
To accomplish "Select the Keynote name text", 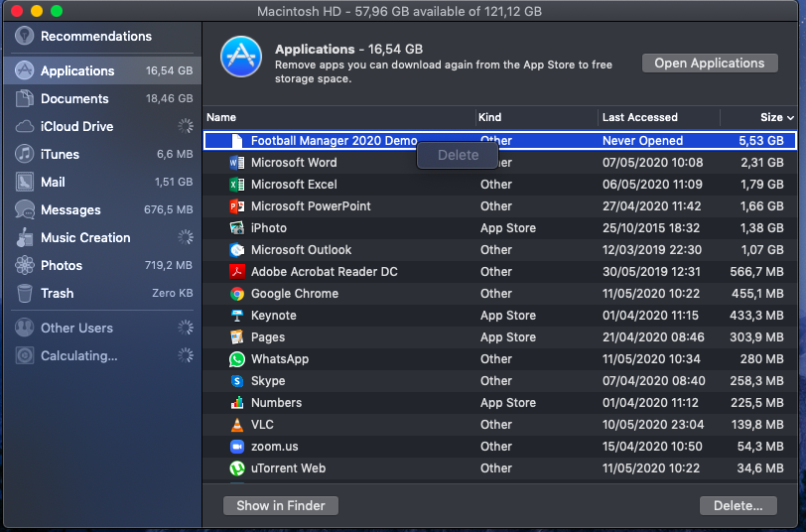I will tap(274, 315).
